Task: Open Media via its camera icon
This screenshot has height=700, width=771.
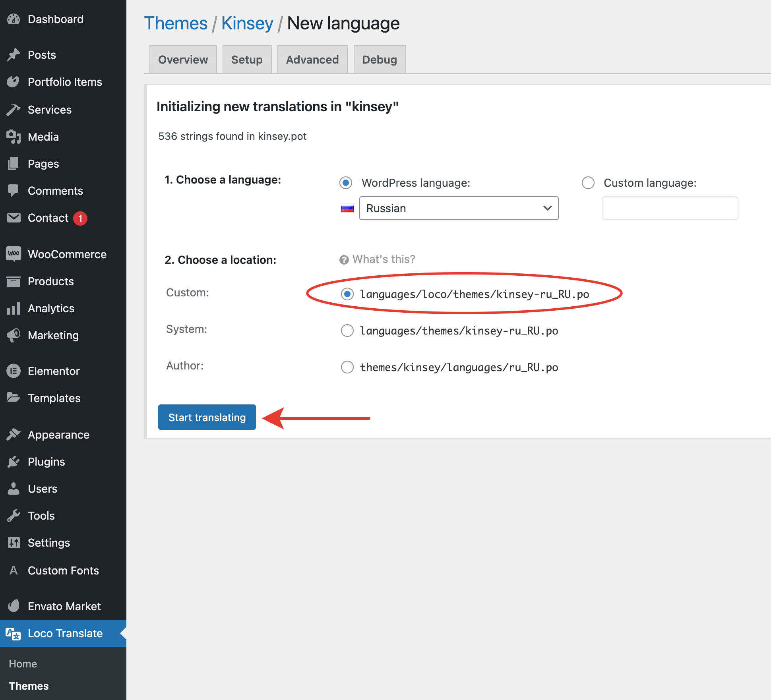Action: tap(14, 137)
